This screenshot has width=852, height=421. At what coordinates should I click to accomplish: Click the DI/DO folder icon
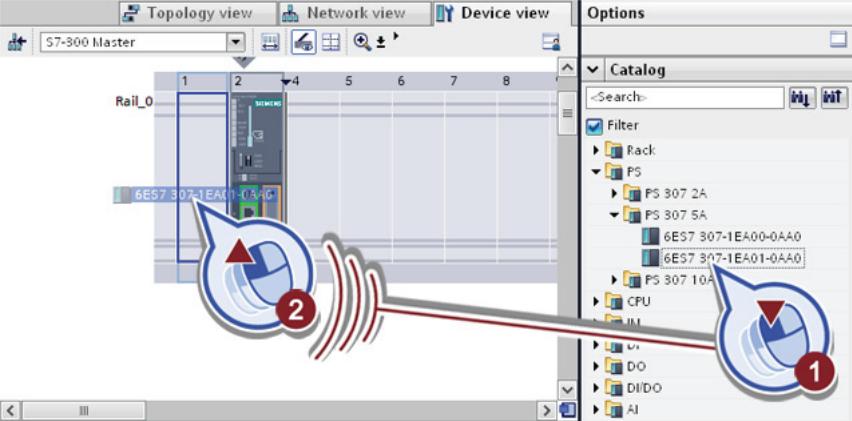[614, 388]
